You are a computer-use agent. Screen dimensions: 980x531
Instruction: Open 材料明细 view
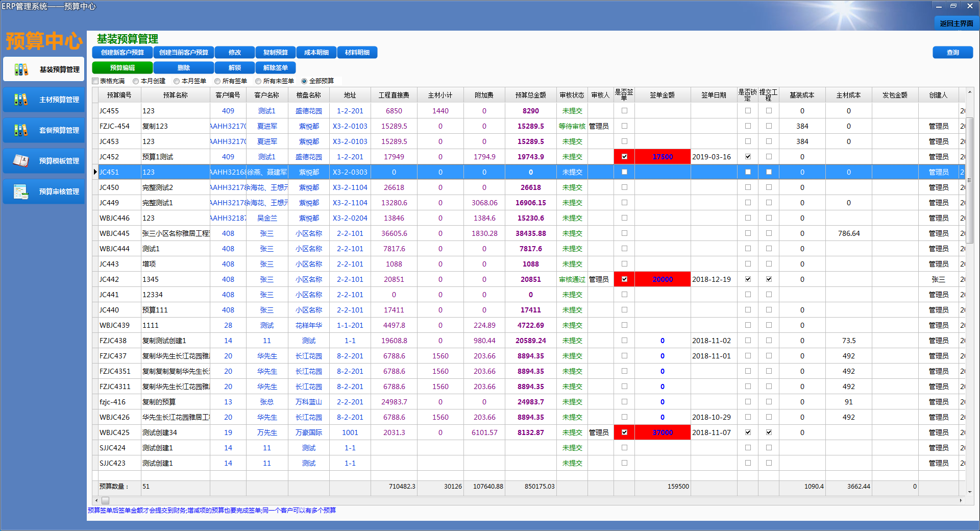pos(357,53)
